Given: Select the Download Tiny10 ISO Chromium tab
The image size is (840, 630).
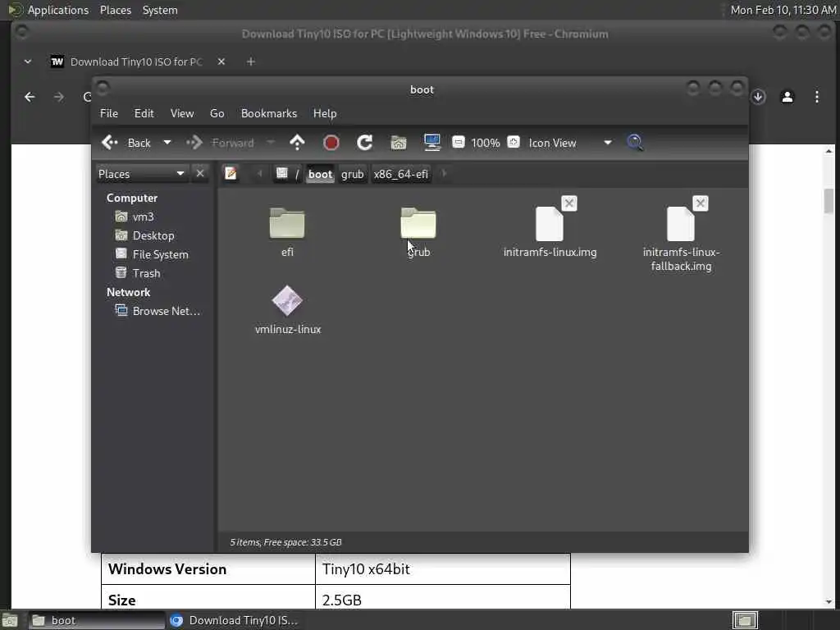Looking at the screenshot, I should 137,62.
